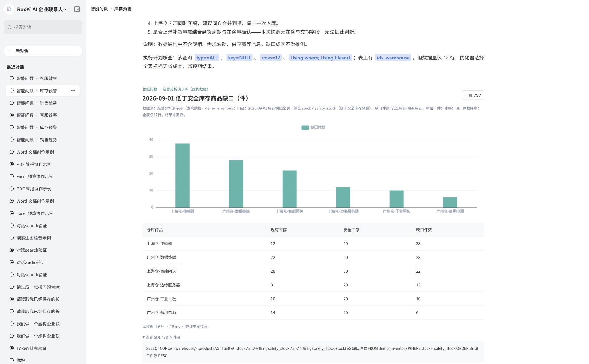The height and width of the screenshot is (364, 589).
Task: Open the more options ellipsis on 库存预警
Action: [x=73, y=90]
